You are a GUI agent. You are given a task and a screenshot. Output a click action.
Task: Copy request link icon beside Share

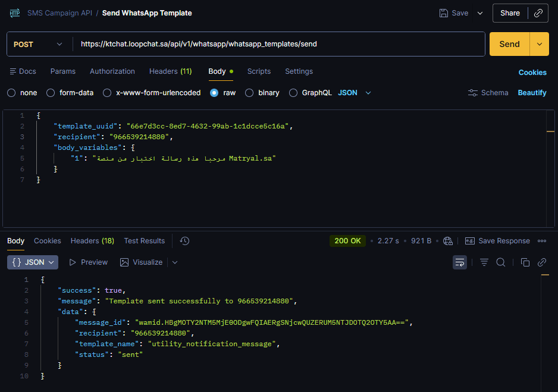(538, 13)
